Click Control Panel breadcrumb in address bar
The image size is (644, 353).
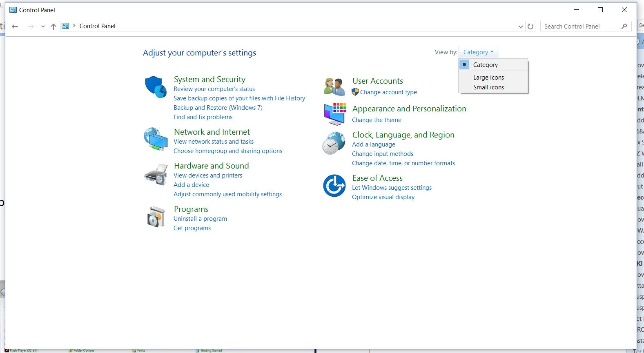[97, 26]
